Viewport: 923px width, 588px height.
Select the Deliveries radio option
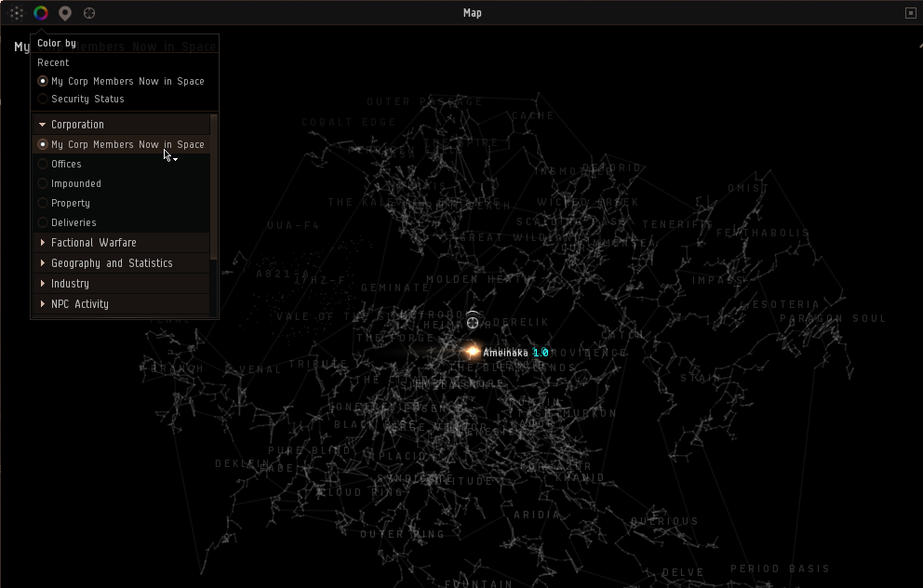coord(122,222)
